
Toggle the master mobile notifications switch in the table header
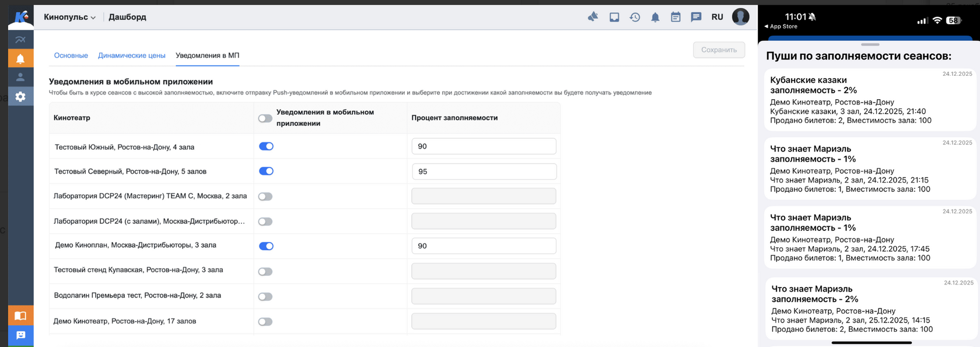click(x=265, y=118)
